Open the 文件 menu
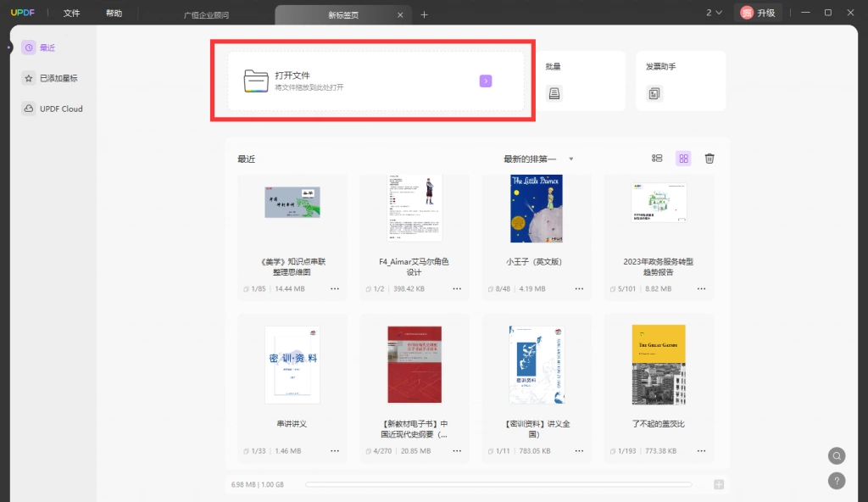868x502 pixels. click(71, 13)
